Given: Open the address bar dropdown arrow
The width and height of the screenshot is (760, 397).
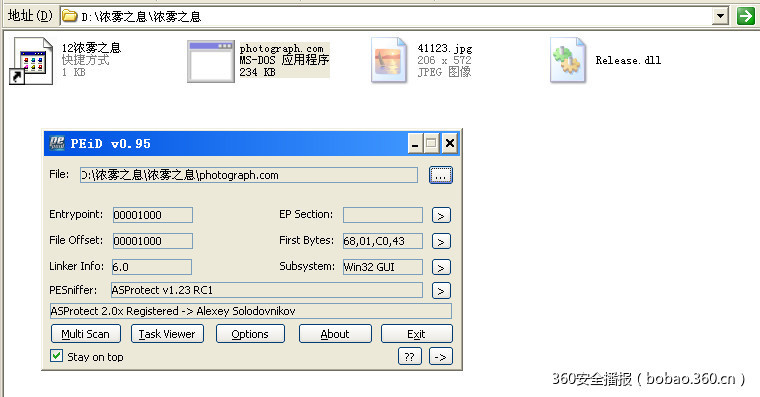Looking at the screenshot, I should click(721, 16).
